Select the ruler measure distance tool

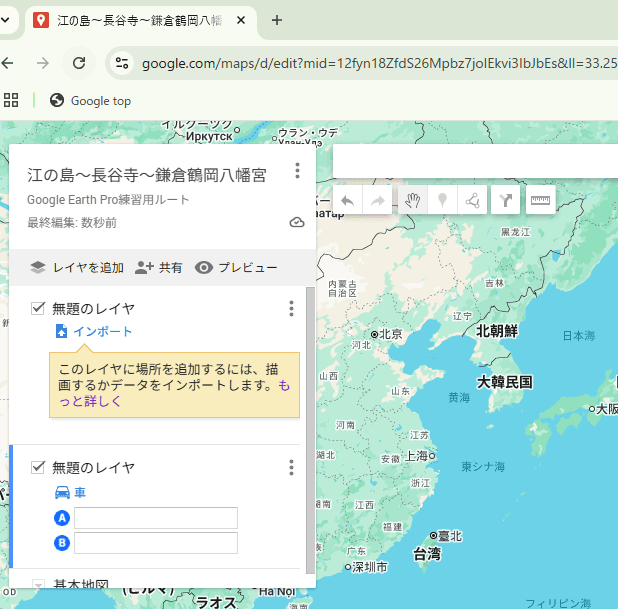pos(541,200)
